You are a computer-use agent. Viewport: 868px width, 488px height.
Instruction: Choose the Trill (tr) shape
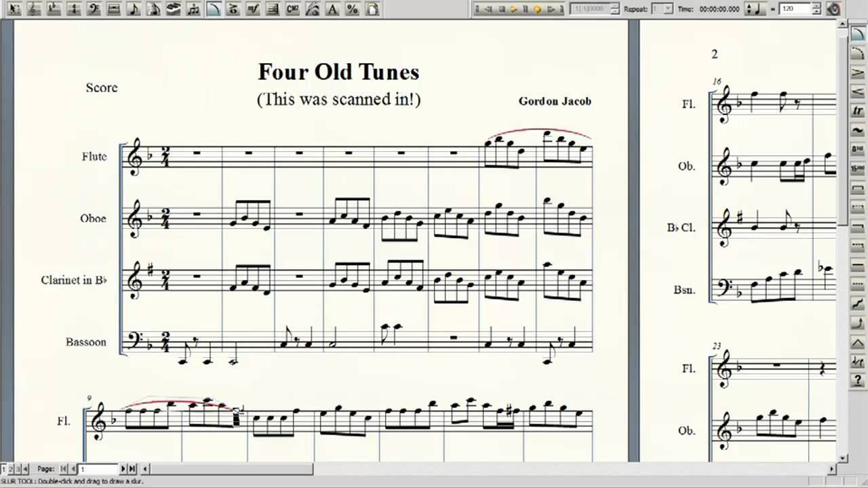point(858,110)
